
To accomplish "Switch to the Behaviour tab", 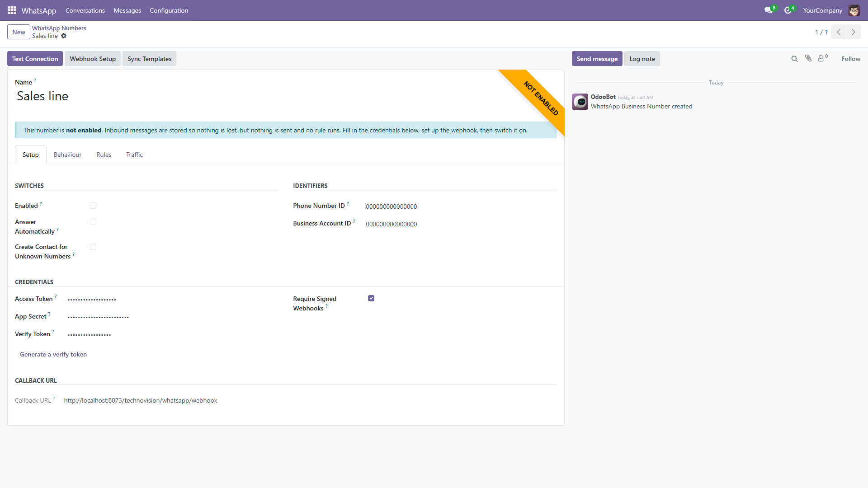I will [68, 155].
